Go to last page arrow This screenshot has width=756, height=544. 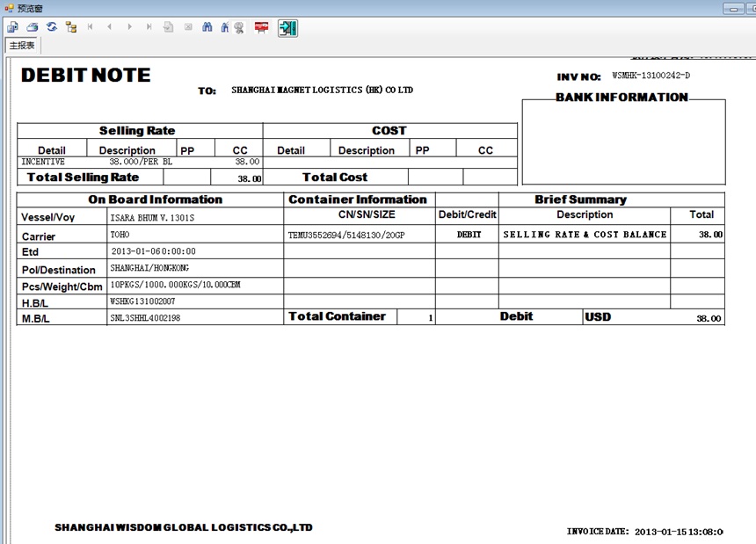(149, 27)
